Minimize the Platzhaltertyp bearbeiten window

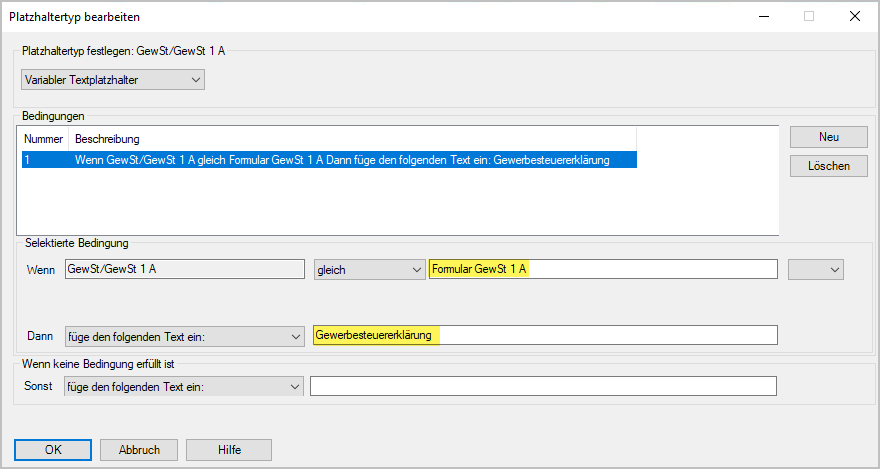click(x=763, y=16)
